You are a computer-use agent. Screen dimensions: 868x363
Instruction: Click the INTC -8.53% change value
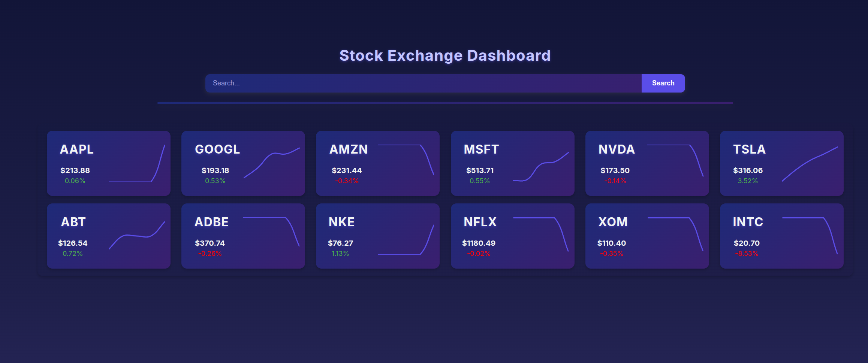tap(747, 254)
